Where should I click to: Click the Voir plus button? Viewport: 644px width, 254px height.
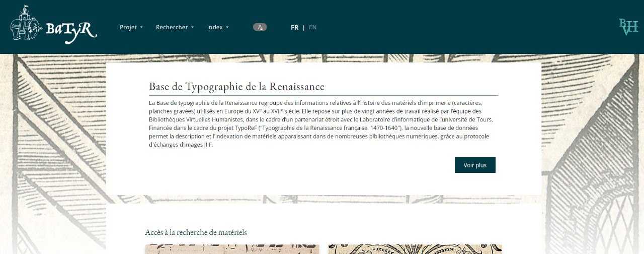coord(475,165)
